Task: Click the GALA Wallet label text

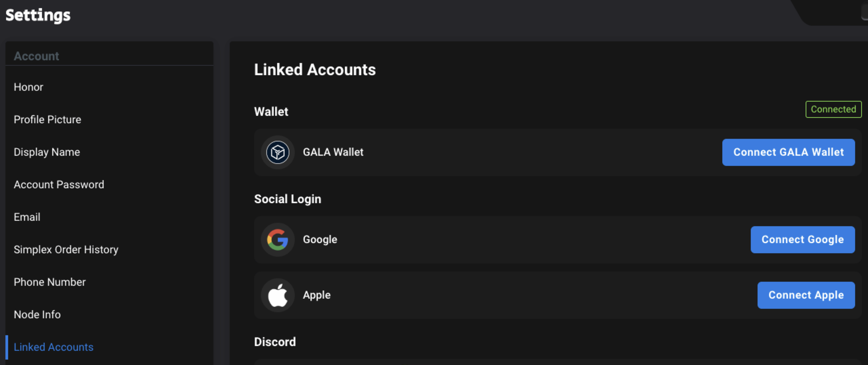Action: 333,152
